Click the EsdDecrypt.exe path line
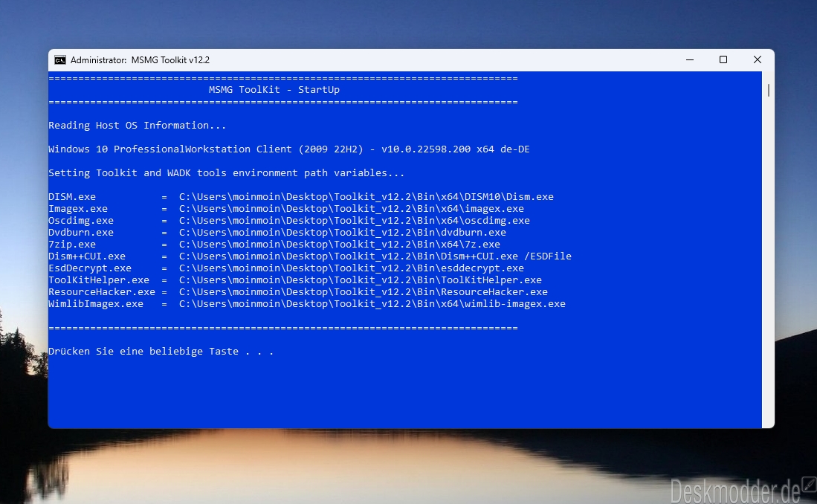Image resolution: width=817 pixels, height=504 pixels. click(x=286, y=268)
